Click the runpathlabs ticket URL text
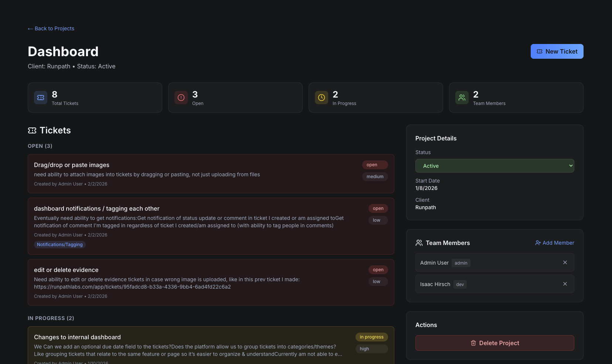Viewport: 612px width, 364px height. (x=132, y=287)
